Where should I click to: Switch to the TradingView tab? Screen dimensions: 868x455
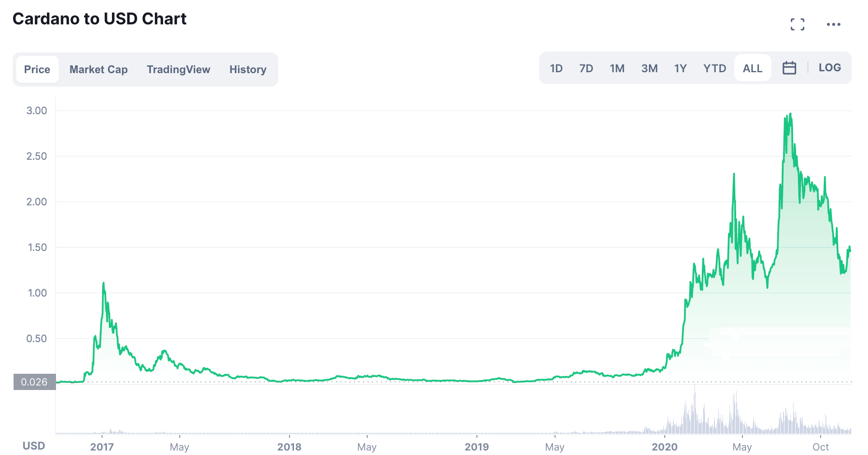[178, 70]
